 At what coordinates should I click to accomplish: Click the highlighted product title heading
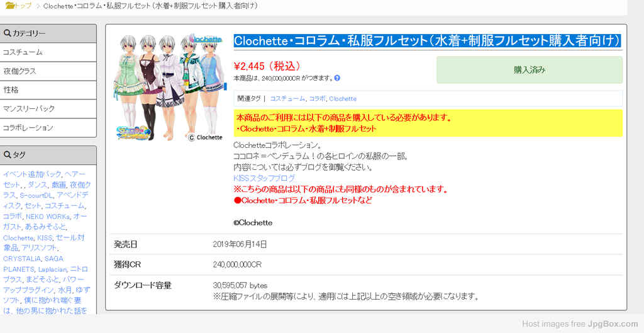pos(427,41)
